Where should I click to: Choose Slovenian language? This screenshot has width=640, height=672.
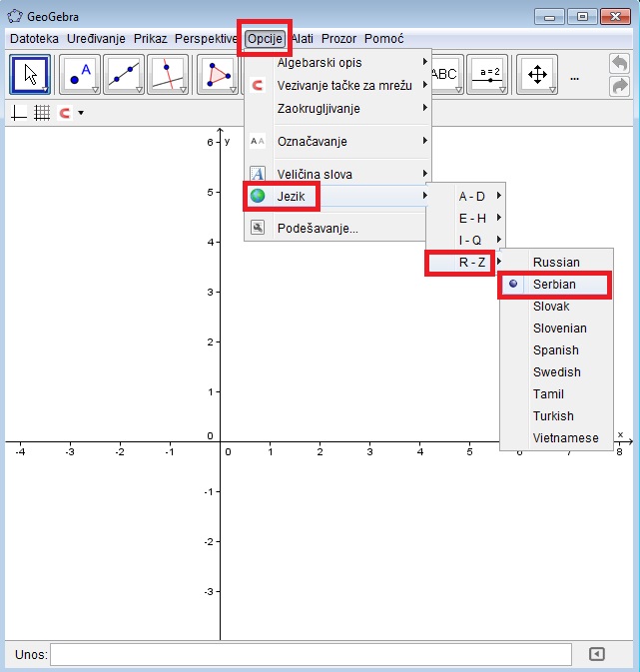pos(557,329)
